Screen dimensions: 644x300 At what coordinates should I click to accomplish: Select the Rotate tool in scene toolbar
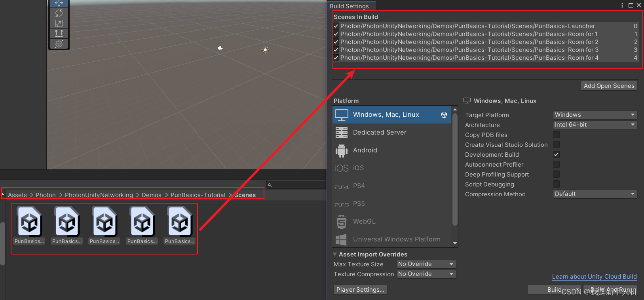tap(59, 13)
